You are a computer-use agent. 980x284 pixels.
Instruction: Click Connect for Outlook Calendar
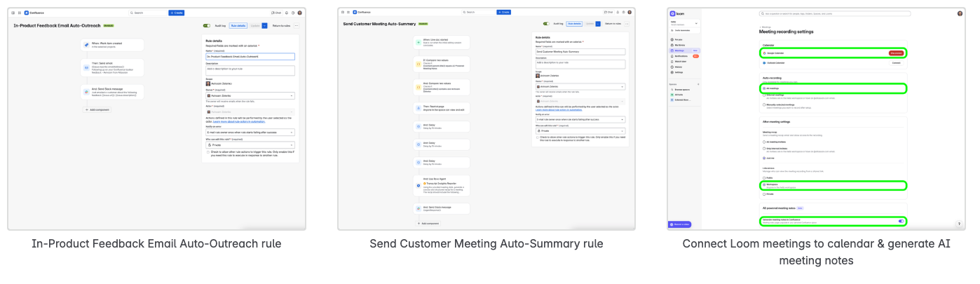point(896,62)
